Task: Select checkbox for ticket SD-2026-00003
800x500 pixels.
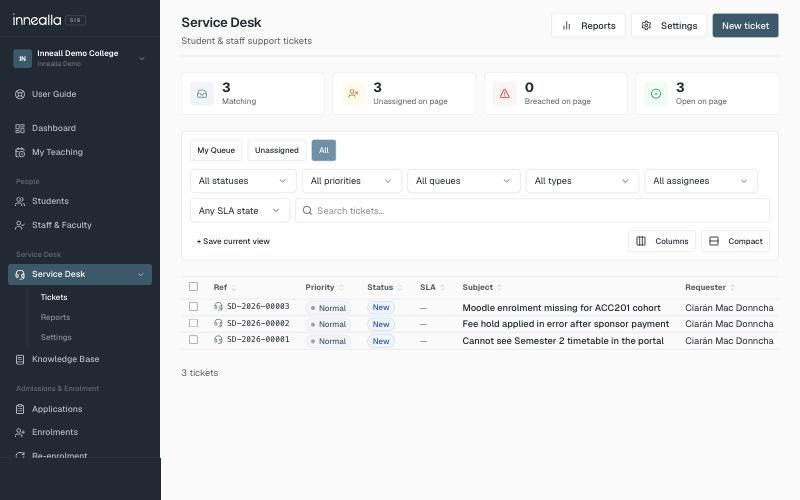Action: click(x=193, y=307)
